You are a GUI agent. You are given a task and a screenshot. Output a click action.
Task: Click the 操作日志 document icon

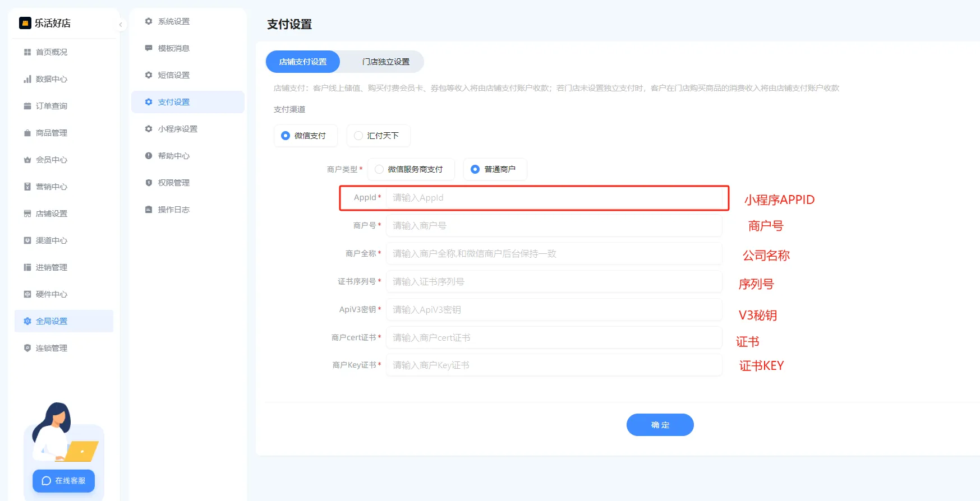pyautogui.click(x=149, y=210)
